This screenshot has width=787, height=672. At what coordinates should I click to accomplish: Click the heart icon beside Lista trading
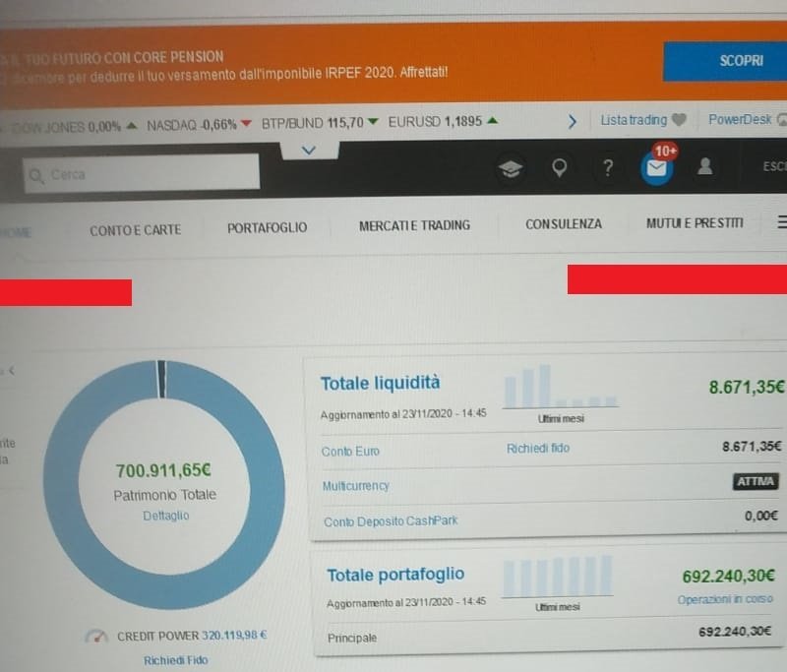(678, 120)
